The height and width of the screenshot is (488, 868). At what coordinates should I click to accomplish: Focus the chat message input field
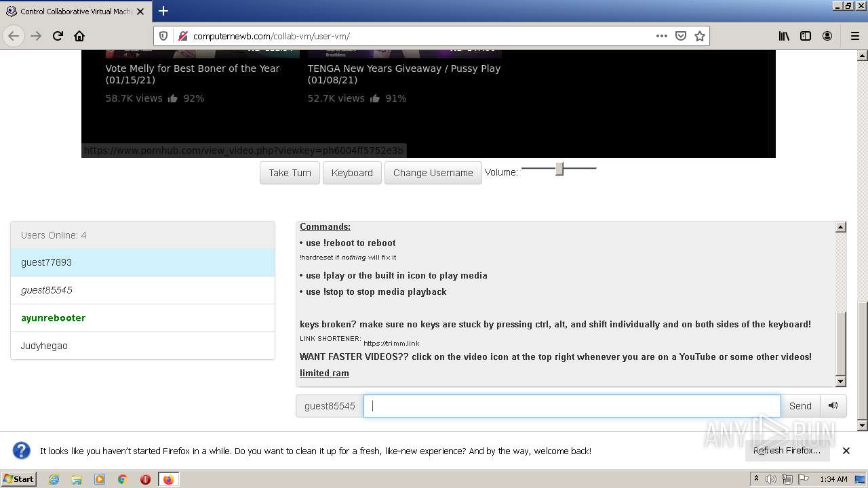572,406
